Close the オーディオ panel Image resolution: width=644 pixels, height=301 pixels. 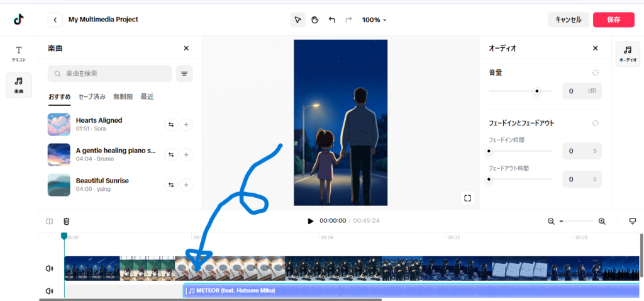[595, 48]
